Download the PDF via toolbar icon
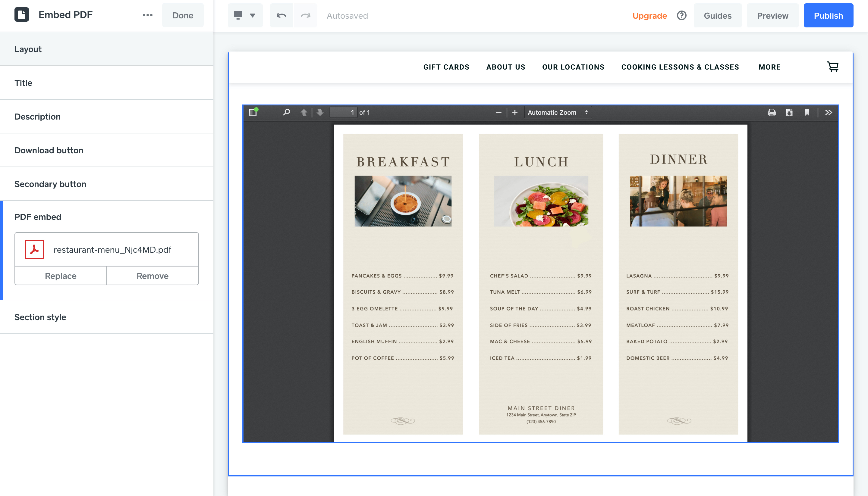This screenshot has height=496, width=868. pos(789,112)
